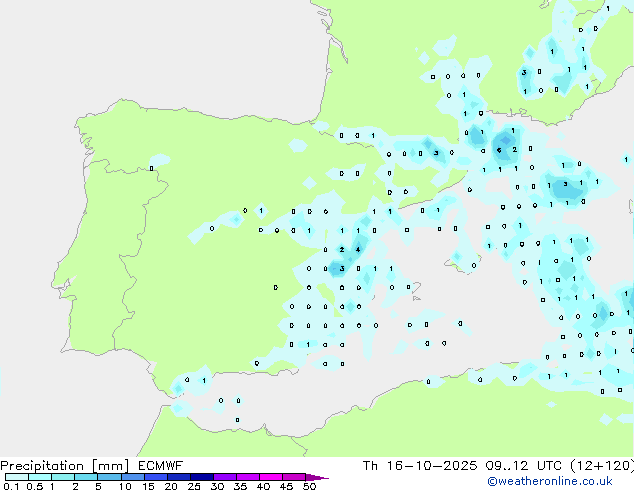Click the '09..12 UTC' time range text
634x490 pixels.
pos(523,466)
